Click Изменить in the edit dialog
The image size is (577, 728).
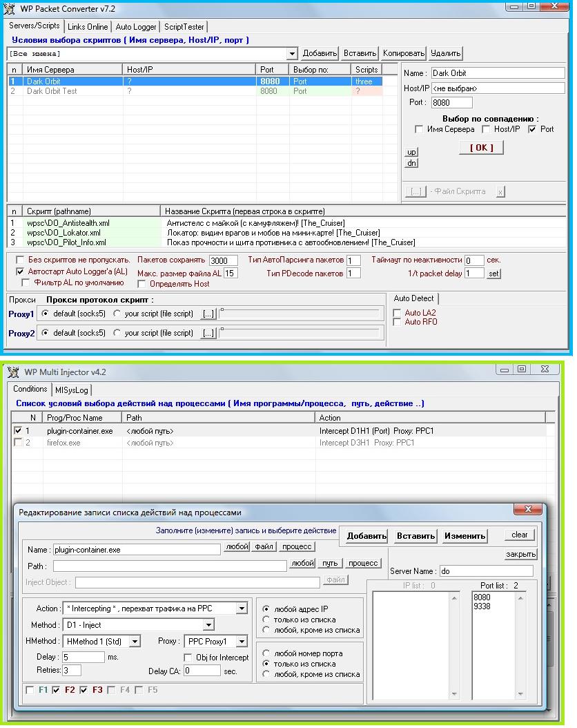coord(464,536)
